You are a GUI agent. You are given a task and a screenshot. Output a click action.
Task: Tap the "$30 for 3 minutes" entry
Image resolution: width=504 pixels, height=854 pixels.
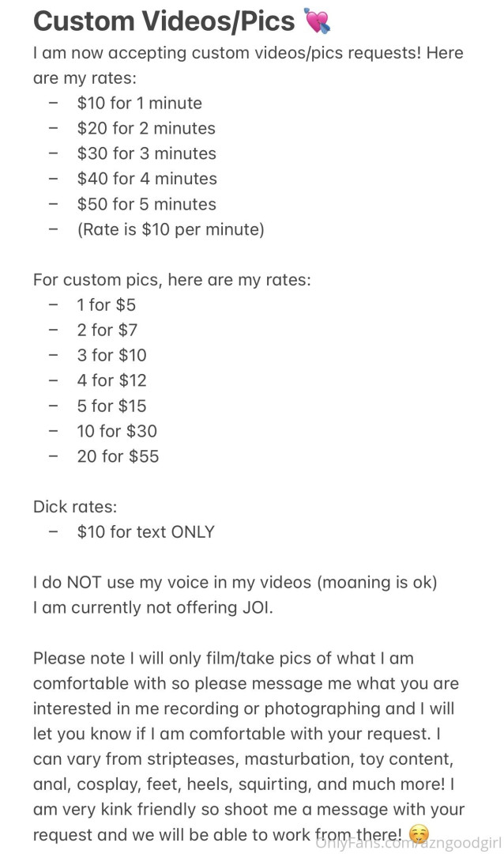point(146,153)
